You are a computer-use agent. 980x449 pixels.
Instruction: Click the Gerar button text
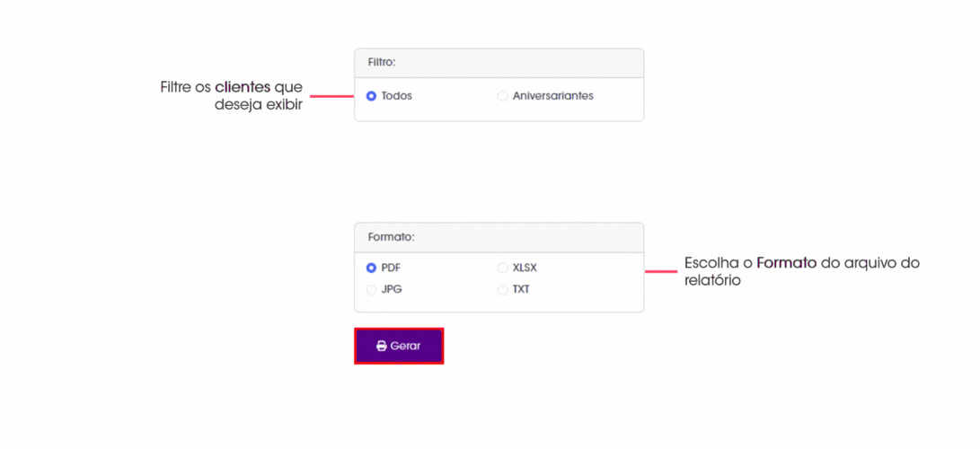[x=406, y=346]
